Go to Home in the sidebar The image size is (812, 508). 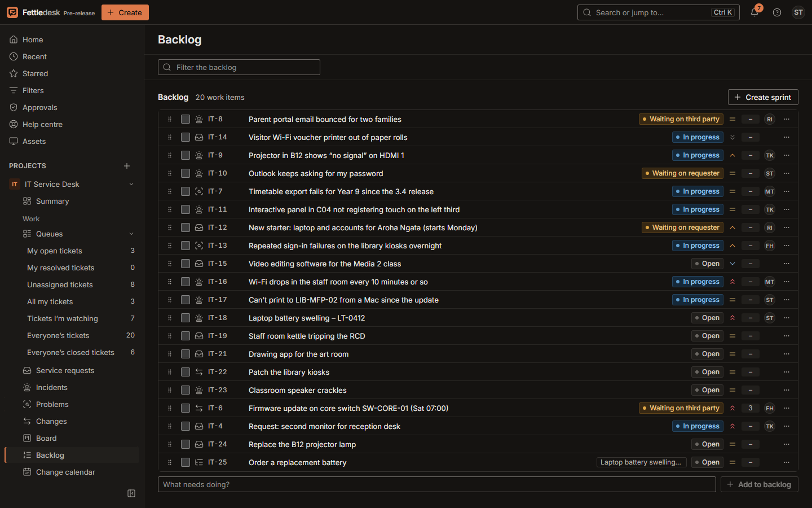[72, 40]
